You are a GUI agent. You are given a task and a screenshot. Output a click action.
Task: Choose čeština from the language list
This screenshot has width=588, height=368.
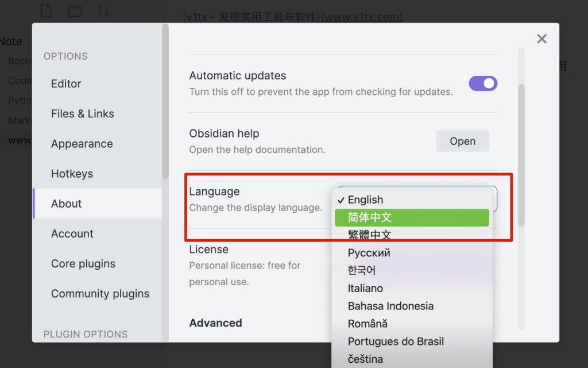[412, 359]
